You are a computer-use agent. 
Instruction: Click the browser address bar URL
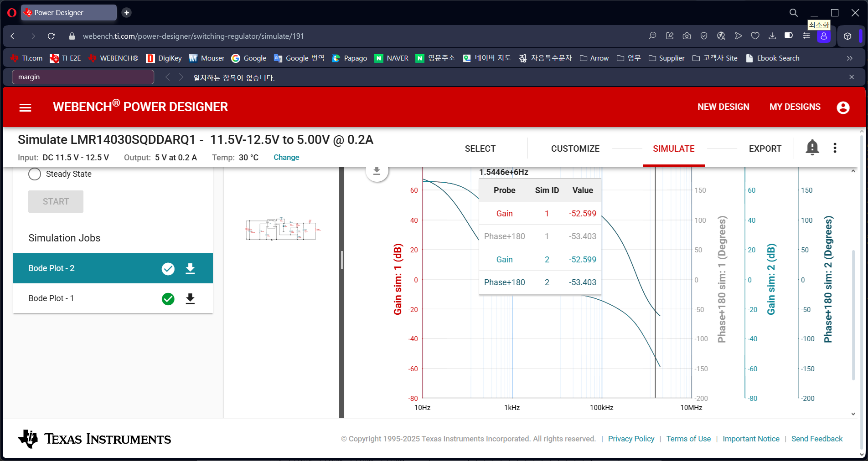pos(193,36)
